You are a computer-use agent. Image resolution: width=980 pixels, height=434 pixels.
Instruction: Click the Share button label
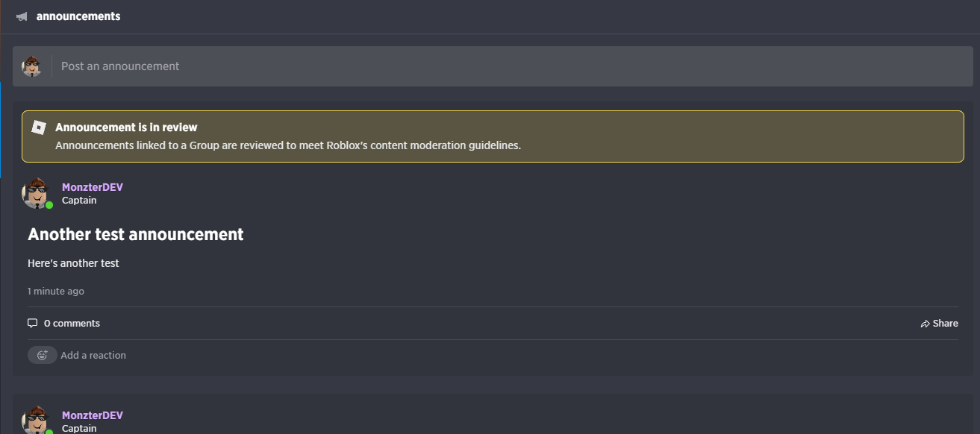(x=945, y=324)
